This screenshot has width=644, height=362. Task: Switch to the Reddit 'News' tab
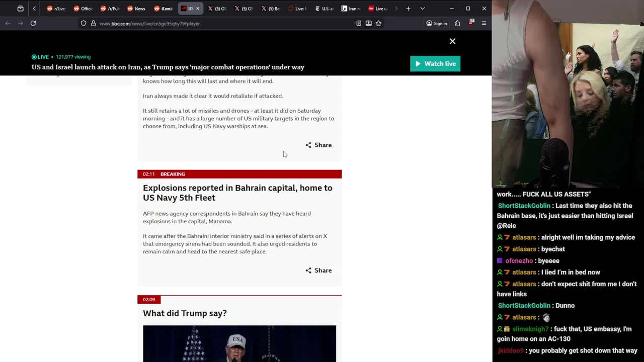click(136, 9)
